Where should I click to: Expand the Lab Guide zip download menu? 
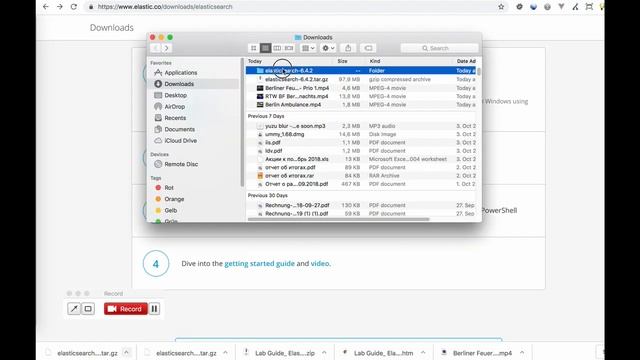324,352
